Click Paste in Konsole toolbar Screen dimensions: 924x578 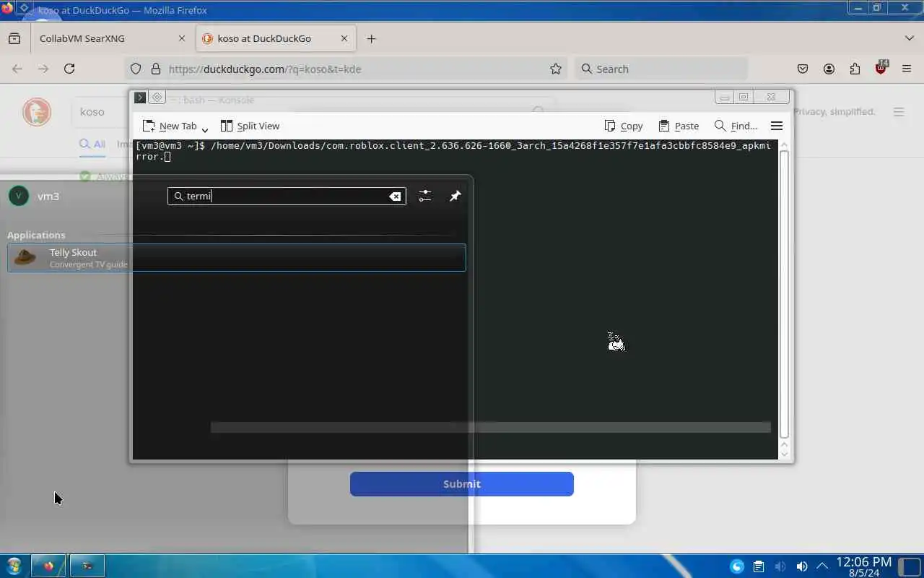pyautogui.click(x=679, y=126)
